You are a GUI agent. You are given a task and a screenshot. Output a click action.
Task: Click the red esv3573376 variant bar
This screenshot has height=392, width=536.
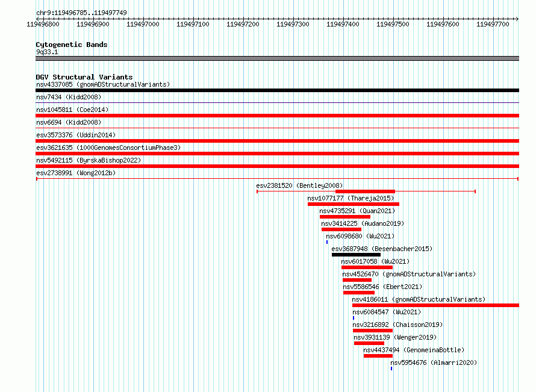tap(277, 141)
